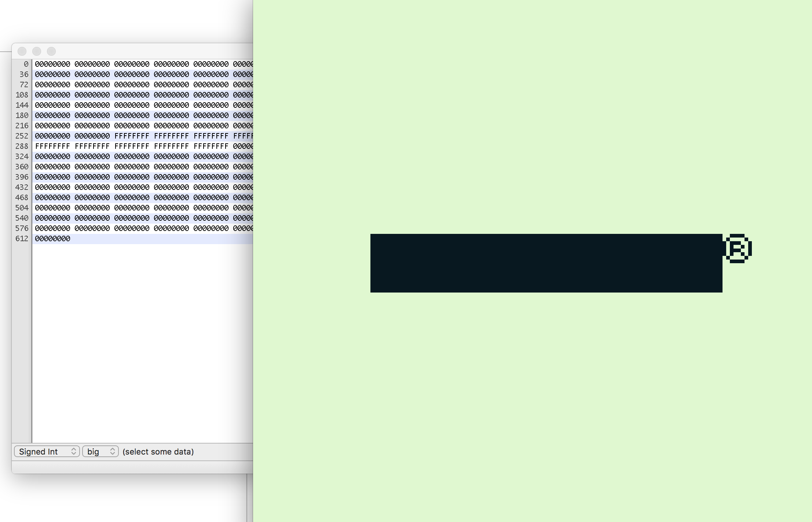
Task: Click the fifth FFFFFFFF group on row 288
Action: [x=211, y=146]
